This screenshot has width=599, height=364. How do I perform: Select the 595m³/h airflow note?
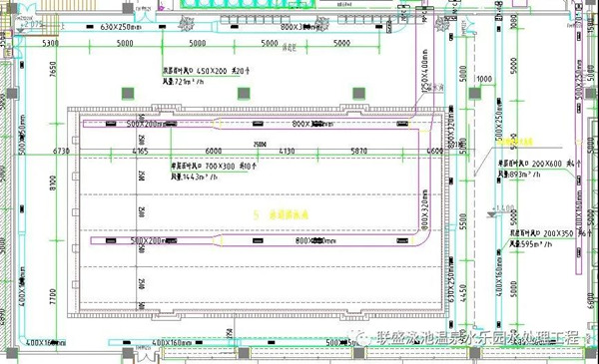tap(531, 243)
